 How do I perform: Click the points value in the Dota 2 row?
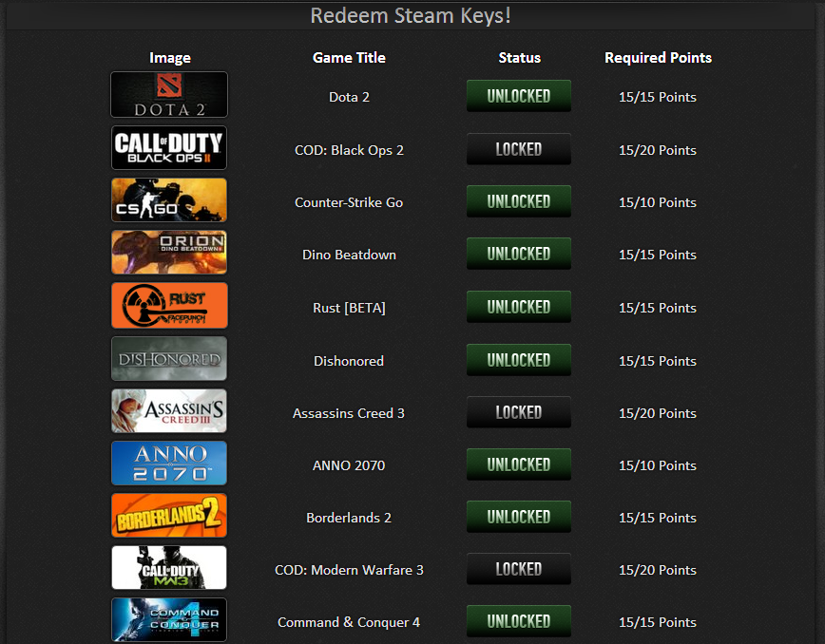[x=658, y=97]
